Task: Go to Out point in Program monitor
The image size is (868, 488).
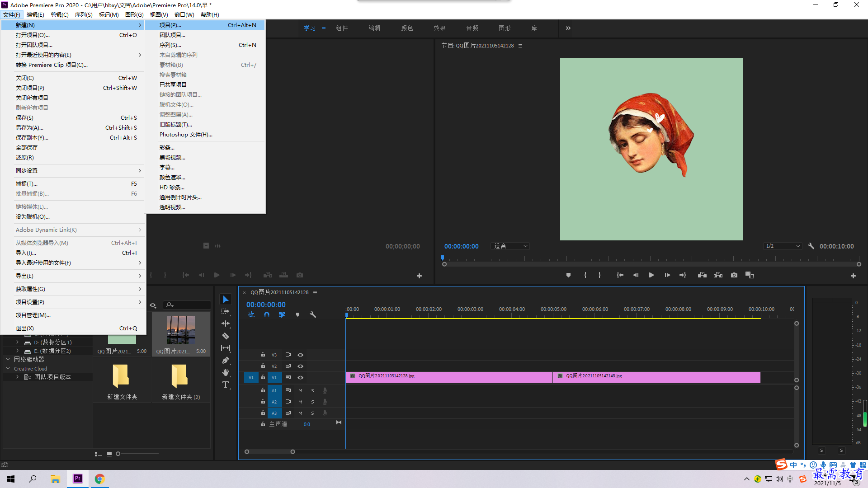Action: tap(683, 275)
